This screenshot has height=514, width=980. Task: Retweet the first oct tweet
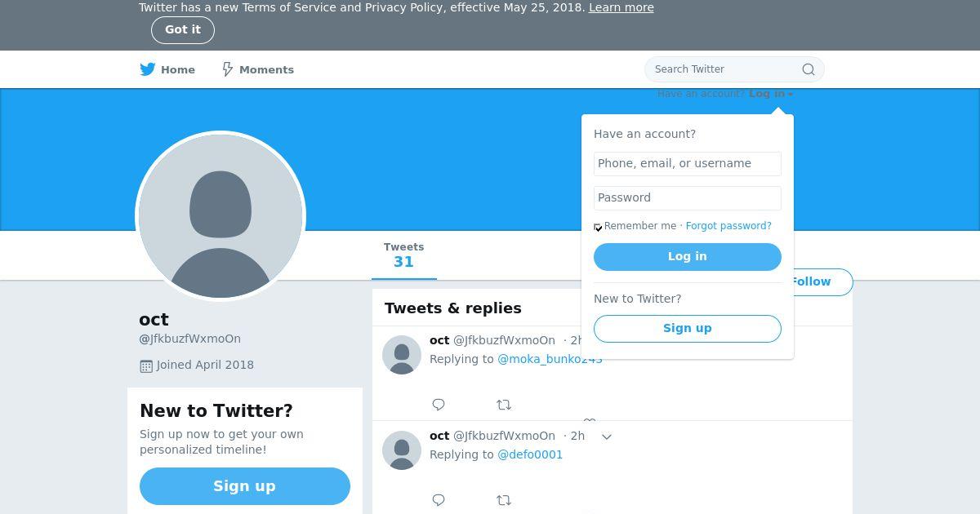[504, 405]
